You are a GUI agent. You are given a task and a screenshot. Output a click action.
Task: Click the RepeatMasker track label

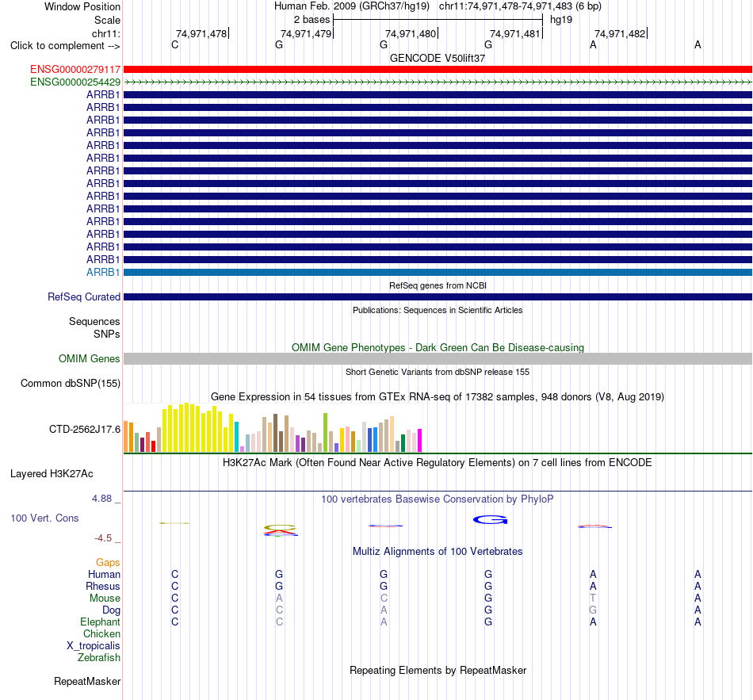point(87,682)
